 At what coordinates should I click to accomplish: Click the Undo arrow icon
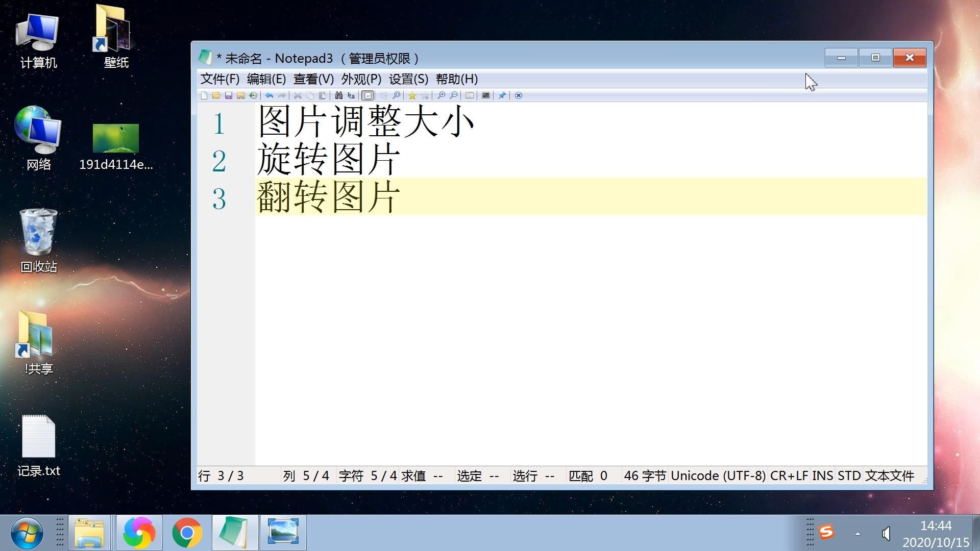pos(269,95)
